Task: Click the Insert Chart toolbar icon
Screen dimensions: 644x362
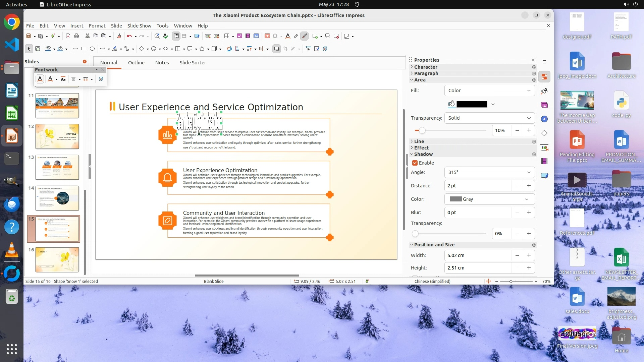Action: pos(256,36)
